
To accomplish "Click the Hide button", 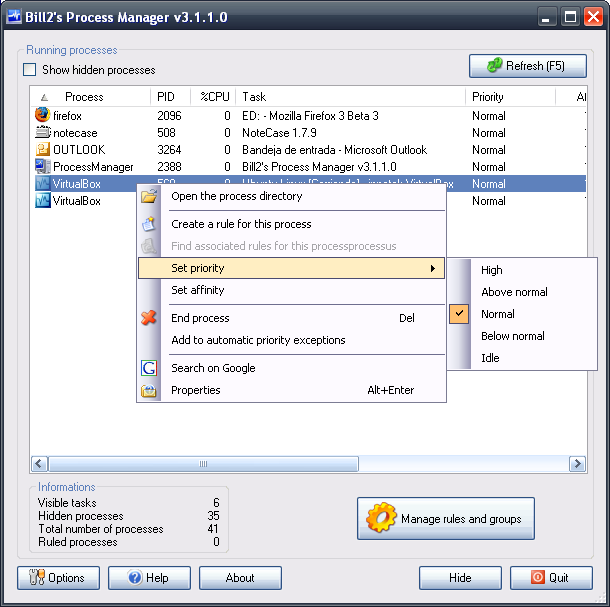I will (x=460, y=578).
